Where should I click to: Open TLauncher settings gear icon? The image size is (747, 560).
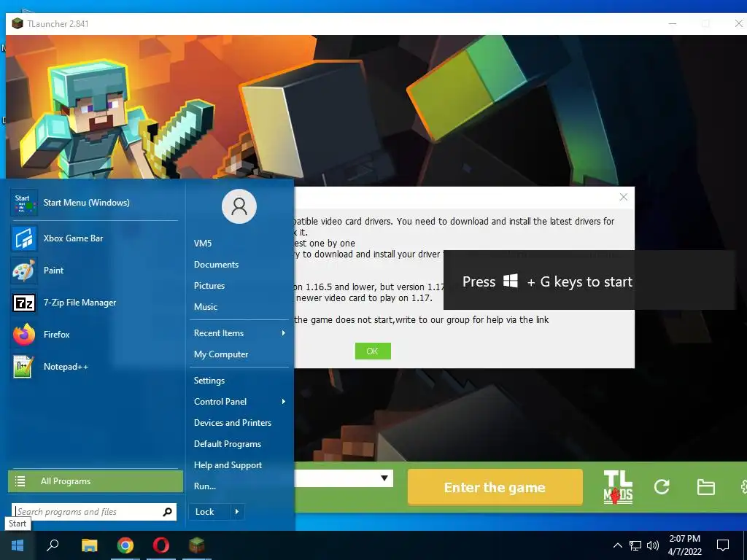[743, 486]
